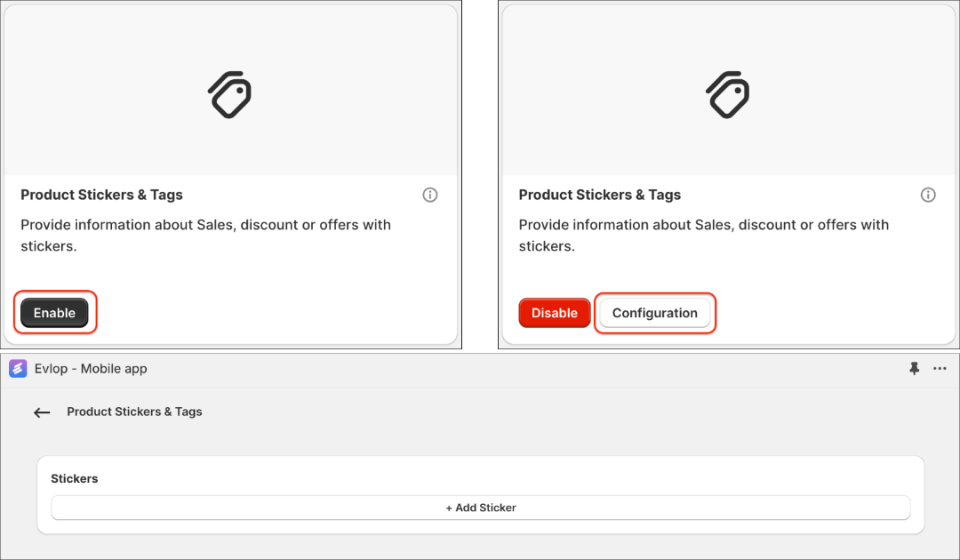Click info icon in card with Disable button
This screenshot has width=960, height=560.
click(928, 195)
